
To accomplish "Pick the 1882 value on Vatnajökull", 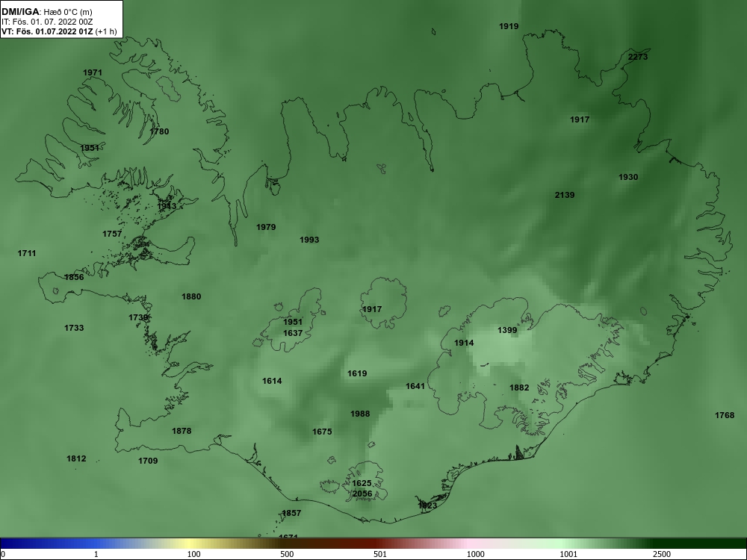I will coord(519,388).
